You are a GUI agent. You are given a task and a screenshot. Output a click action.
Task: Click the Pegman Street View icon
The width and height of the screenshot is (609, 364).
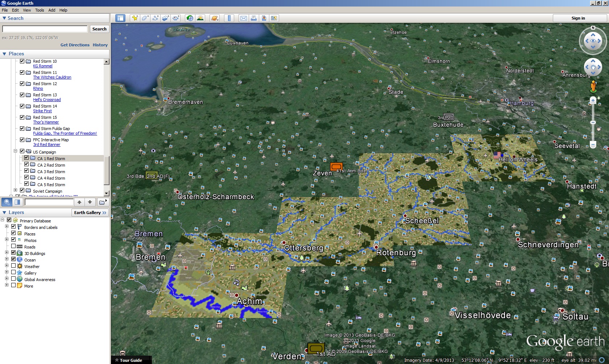pos(593,86)
